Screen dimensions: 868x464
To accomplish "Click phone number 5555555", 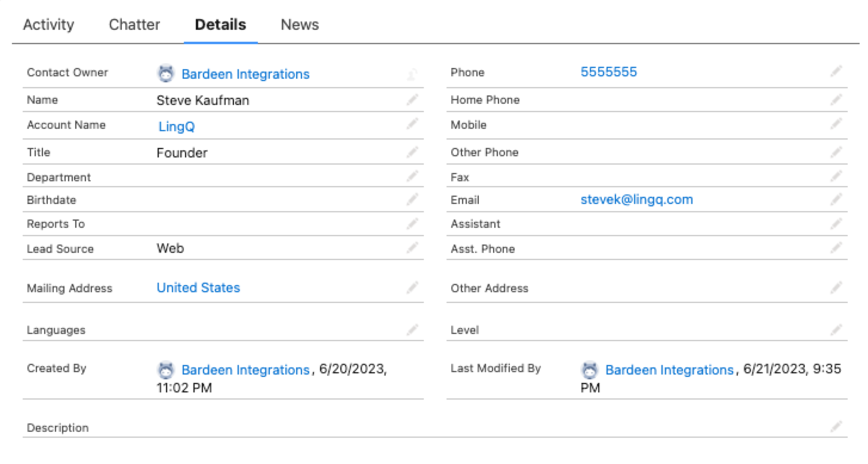I will pyautogui.click(x=609, y=72).
